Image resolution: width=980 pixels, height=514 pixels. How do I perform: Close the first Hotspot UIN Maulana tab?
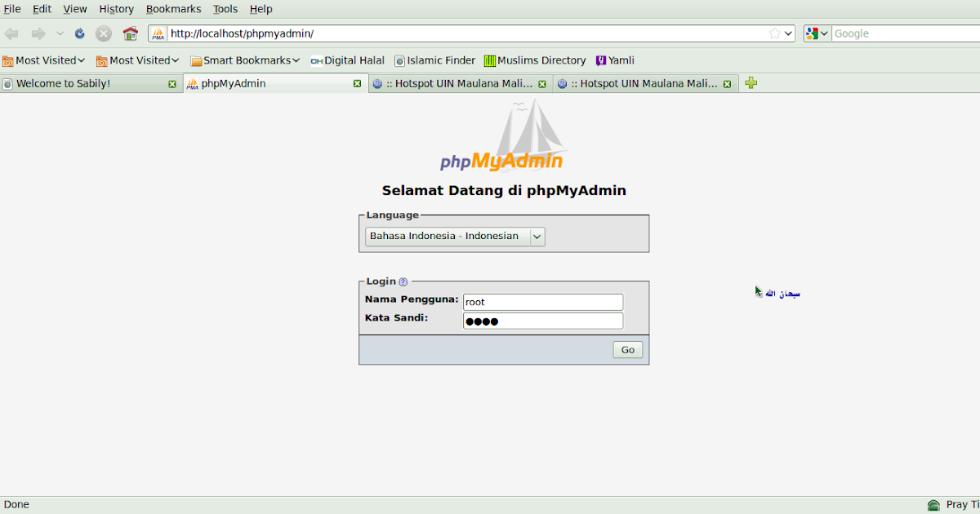coord(542,84)
